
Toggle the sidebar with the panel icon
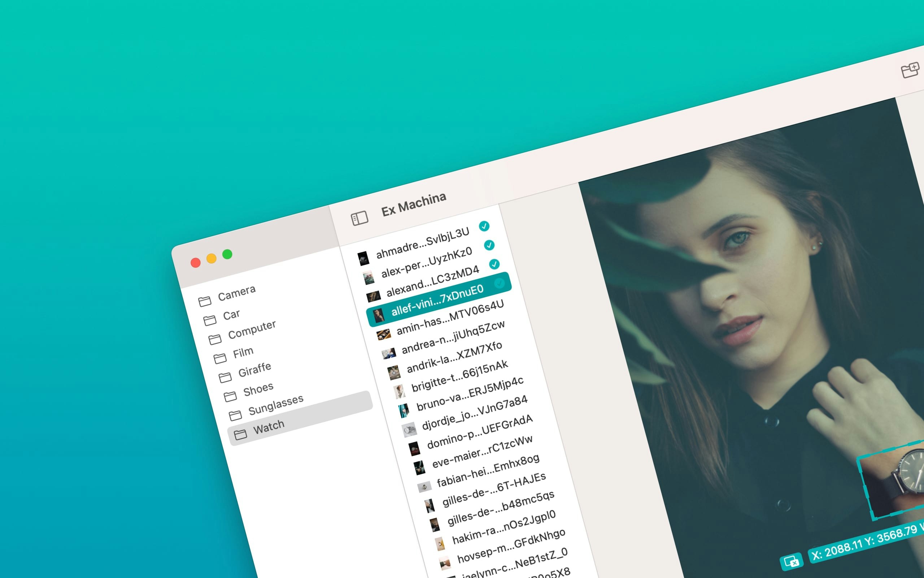[359, 218]
